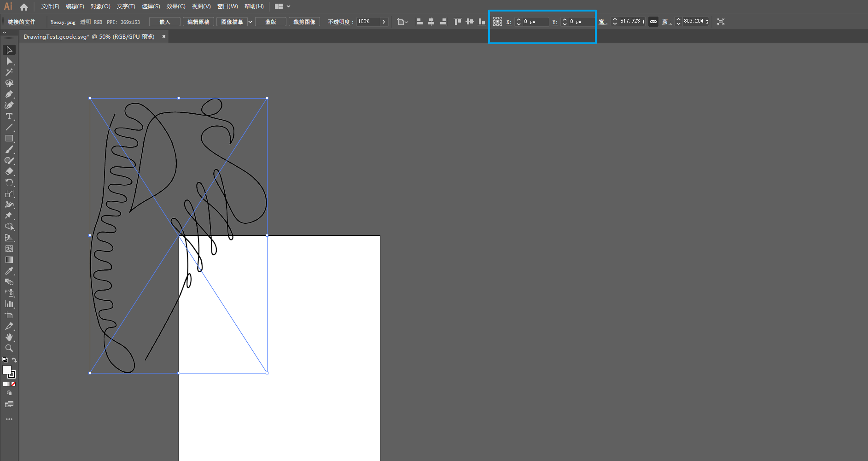868x461 pixels.
Task: Click the 蒙版 (Mask) button
Action: point(271,22)
